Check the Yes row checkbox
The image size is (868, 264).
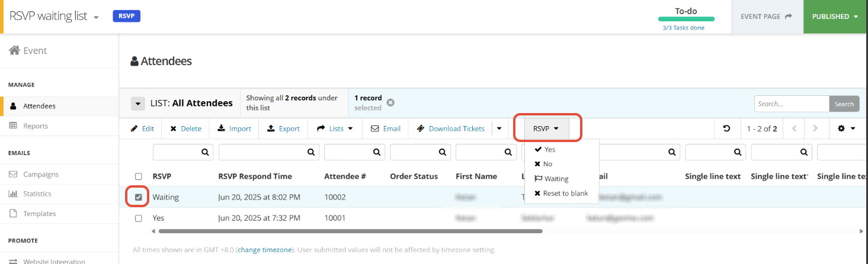[x=139, y=218]
